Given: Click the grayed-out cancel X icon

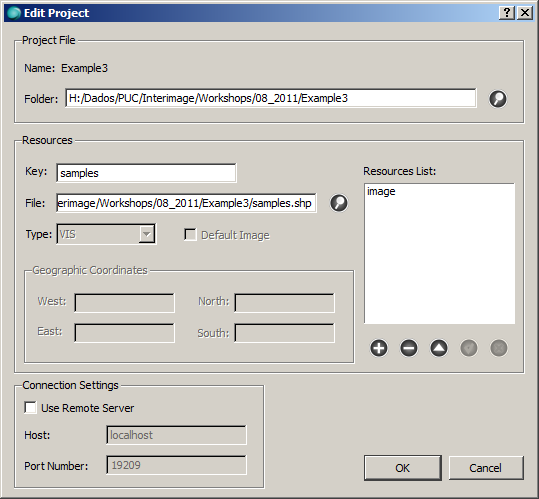Looking at the screenshot, I should [498, 348].
